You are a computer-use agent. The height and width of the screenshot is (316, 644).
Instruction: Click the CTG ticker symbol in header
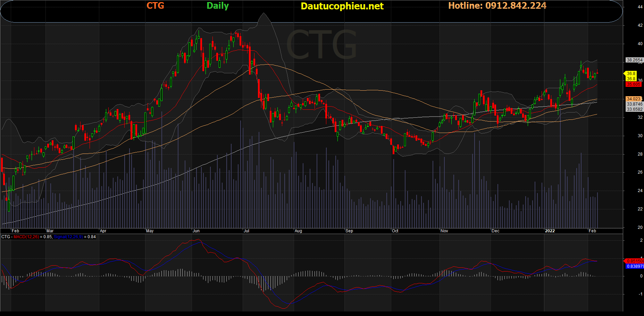pos(155,6)
